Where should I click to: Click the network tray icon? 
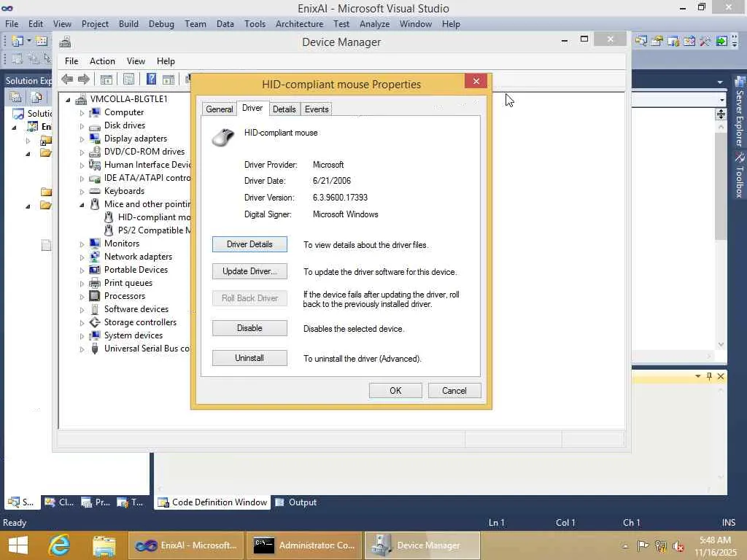click(660, 545)
